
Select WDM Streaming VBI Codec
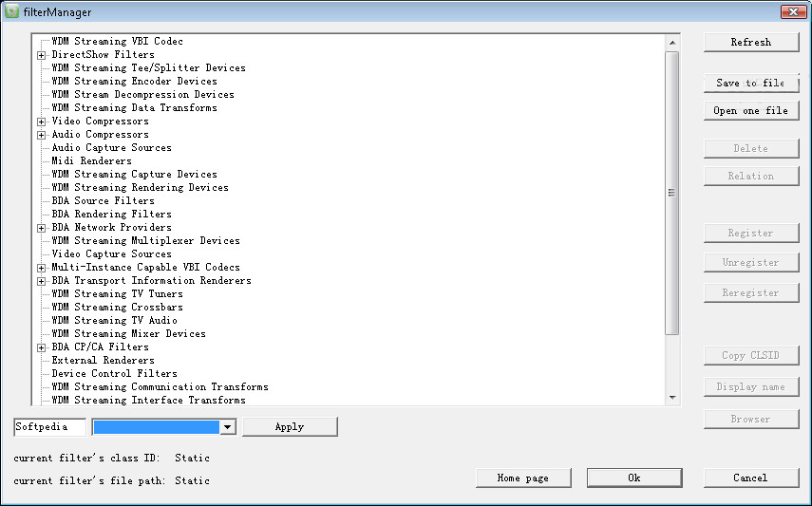click(117, 41)
